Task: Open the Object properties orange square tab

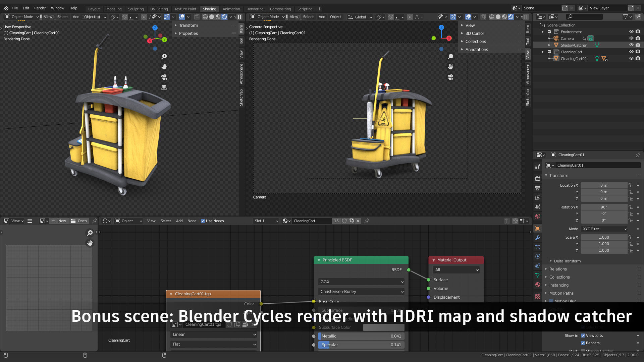Action: (538, 228)
